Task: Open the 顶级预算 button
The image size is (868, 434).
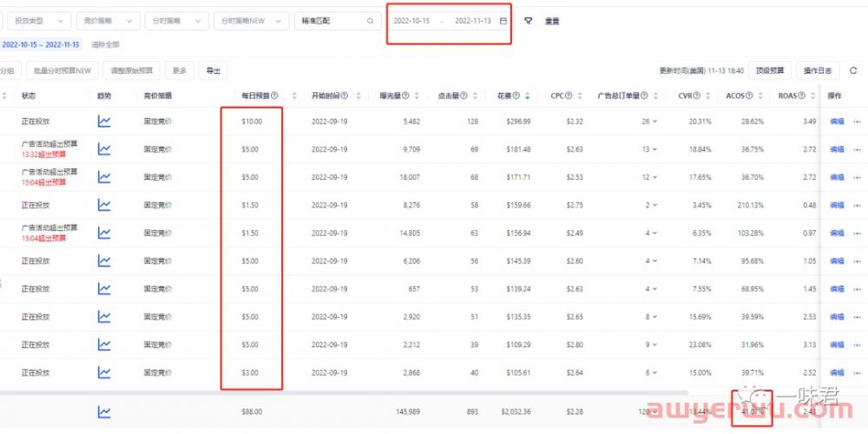Action: point(770,71)
